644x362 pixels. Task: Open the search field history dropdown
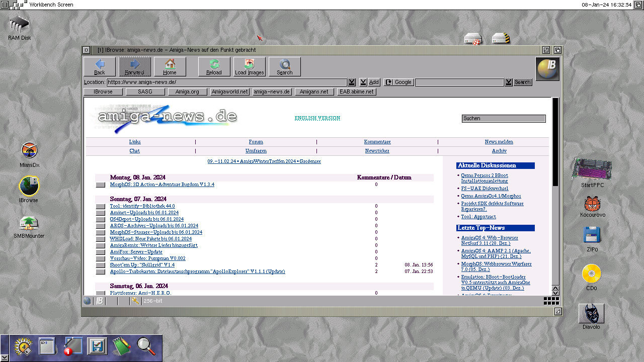coord(509,82)
